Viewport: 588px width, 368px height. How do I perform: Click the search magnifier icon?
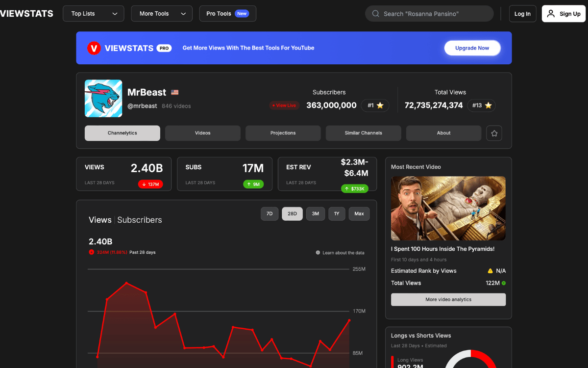coord(376,14)
